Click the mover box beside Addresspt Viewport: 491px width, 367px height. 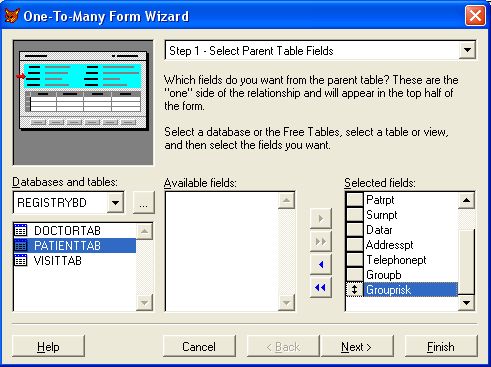click(355, 244)
